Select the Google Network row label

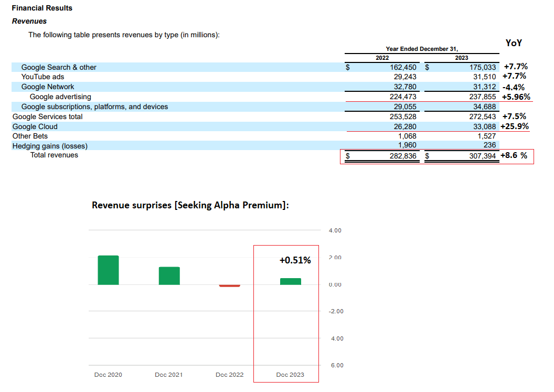(48, 87)
